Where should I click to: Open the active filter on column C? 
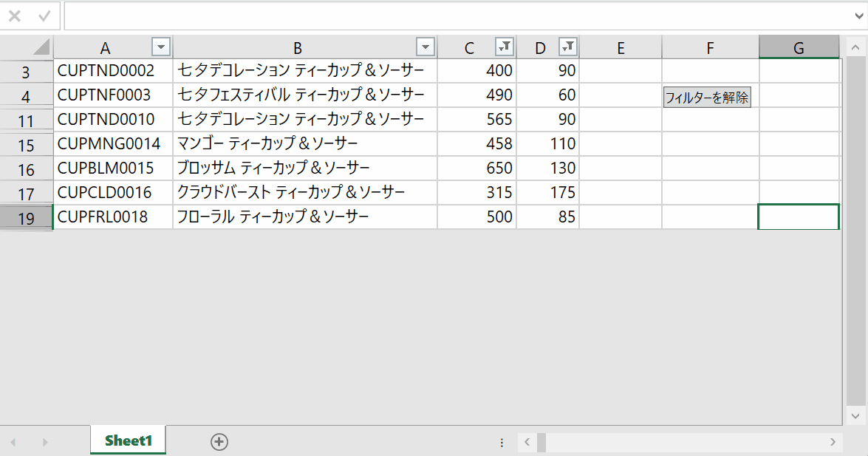504,47
